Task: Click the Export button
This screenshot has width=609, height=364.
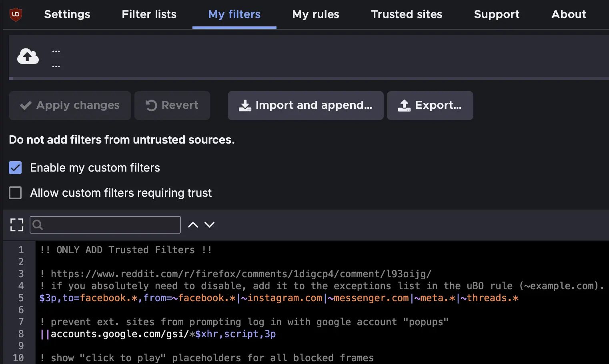Action: click(x=430, y=106)
